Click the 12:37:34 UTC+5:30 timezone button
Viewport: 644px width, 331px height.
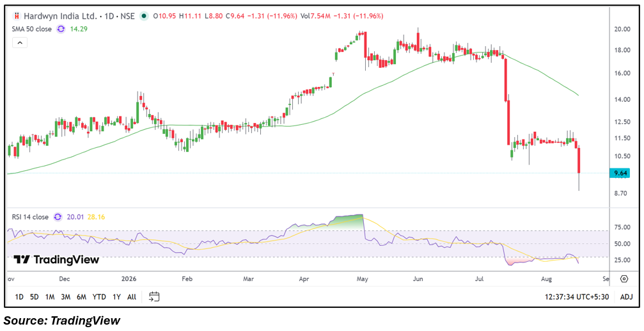[577, 296]
